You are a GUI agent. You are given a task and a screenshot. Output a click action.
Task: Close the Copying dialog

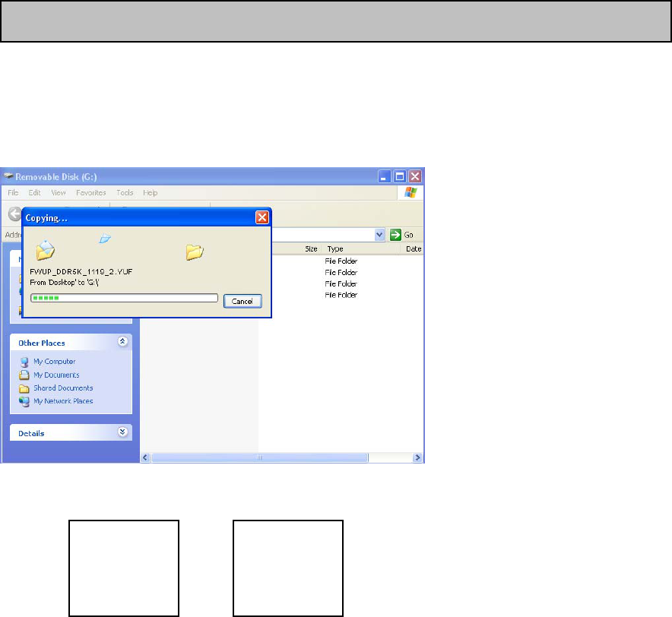[x=262, y=217]
